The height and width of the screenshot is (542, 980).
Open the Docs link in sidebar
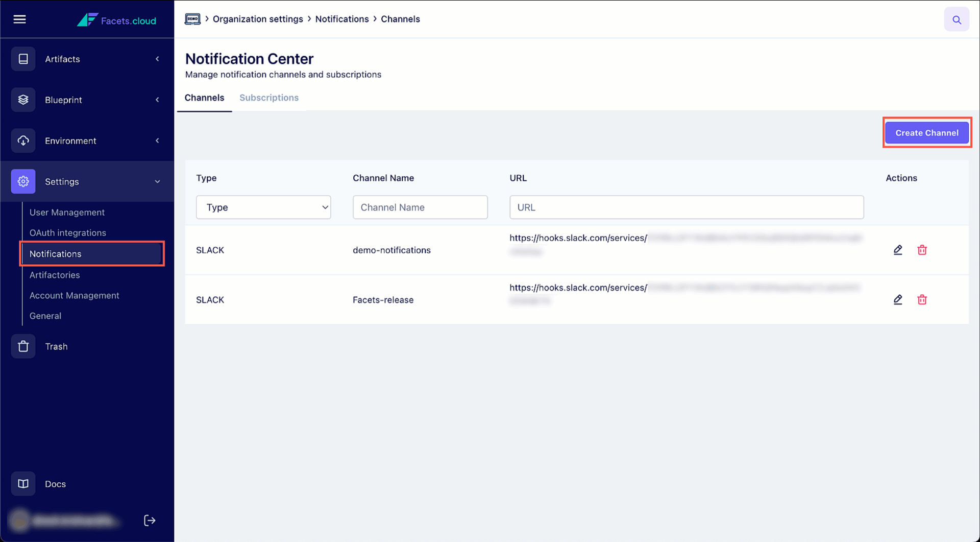(55, 484)
